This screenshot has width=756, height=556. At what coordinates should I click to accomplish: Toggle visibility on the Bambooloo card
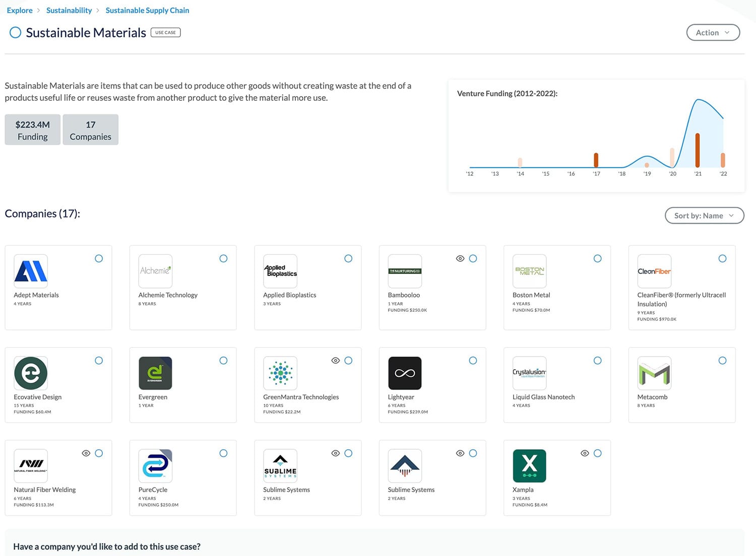pos(460,258)
